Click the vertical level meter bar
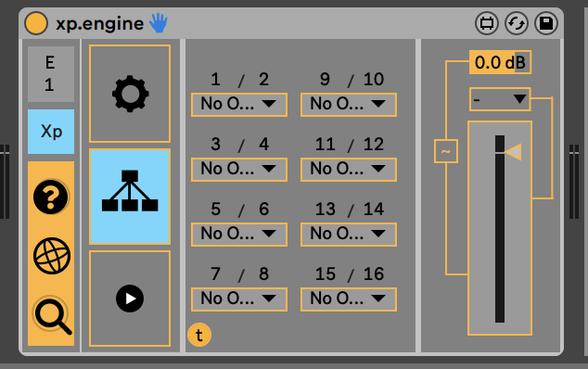Viewport: 588px width, 369px height. 500,229
